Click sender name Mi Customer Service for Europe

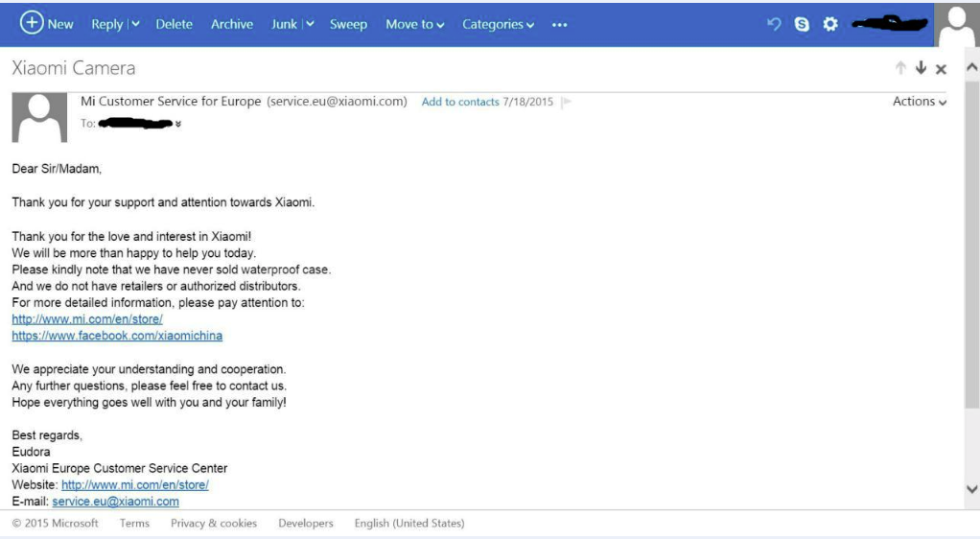click(x=171, y=102)
